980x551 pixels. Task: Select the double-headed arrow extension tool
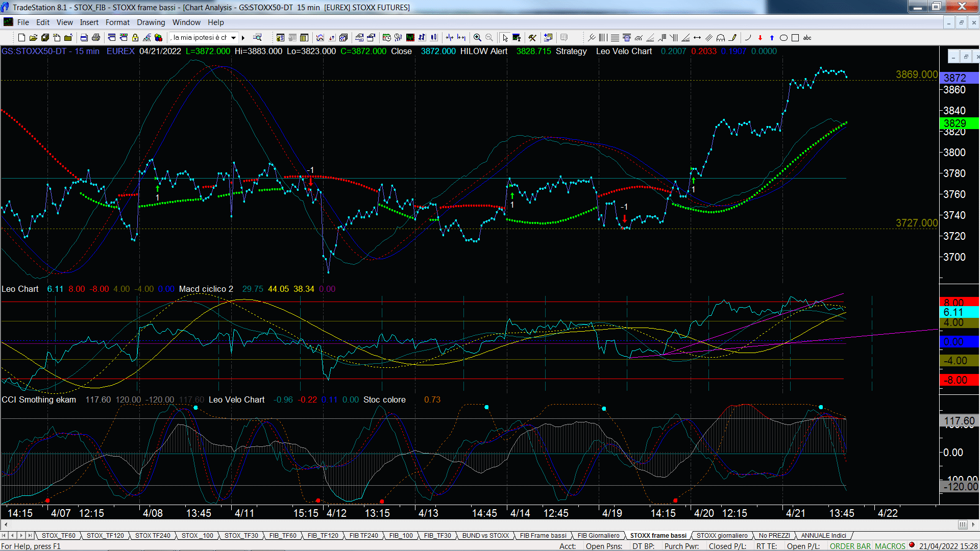(697, 38)
